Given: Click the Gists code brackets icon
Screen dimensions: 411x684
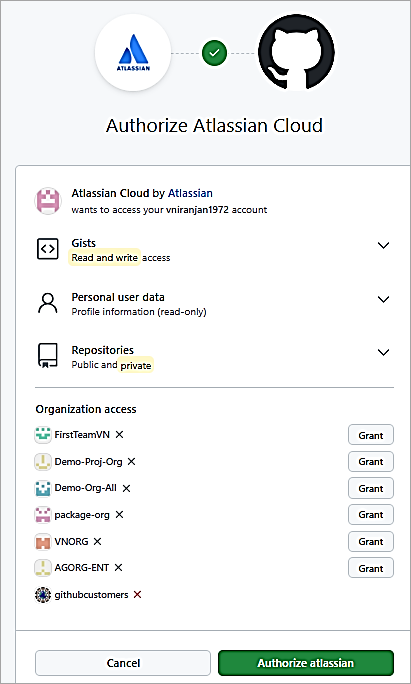Looking at the screenshot, I should coord(48,249).
